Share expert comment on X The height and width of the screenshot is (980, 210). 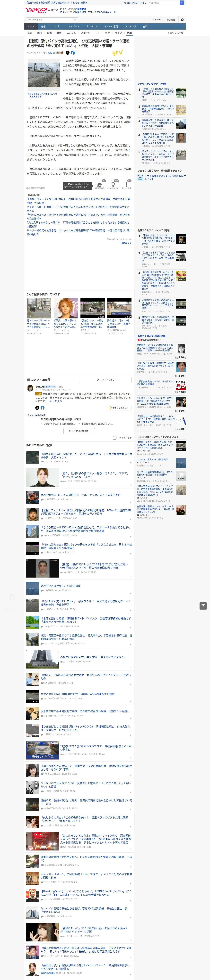[x=37, y=408]
